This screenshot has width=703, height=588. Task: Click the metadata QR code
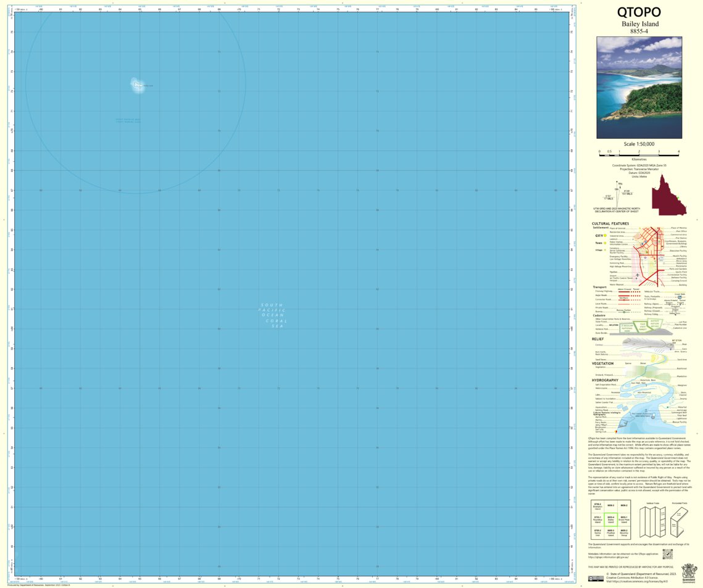[x=668, y=554]
